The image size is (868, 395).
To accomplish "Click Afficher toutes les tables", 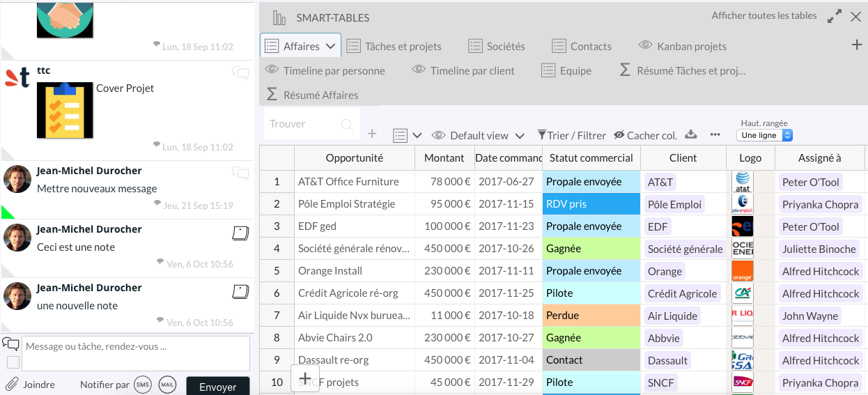I will pyautogui.click(x=764, y=15).
